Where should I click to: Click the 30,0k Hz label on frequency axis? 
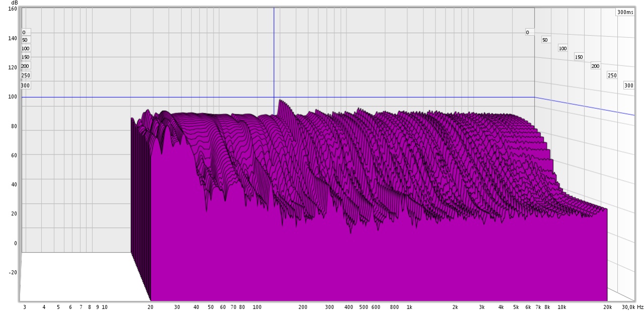pyautogui.click(x=632, y=306)
